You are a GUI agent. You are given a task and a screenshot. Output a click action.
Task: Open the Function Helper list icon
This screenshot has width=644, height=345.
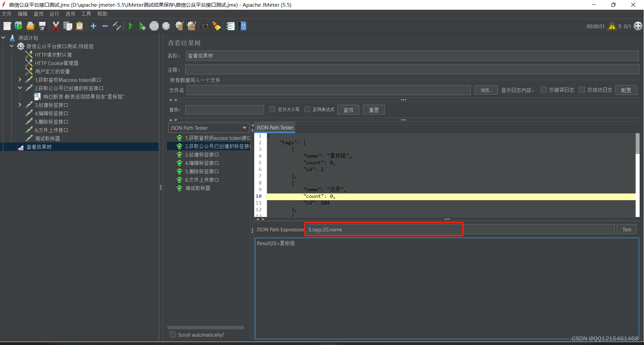(x=231, y=26)
